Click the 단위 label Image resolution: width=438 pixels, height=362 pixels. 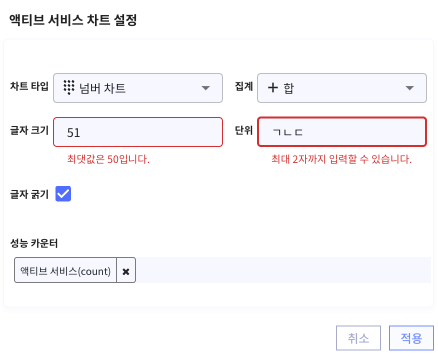click(244, 130)
